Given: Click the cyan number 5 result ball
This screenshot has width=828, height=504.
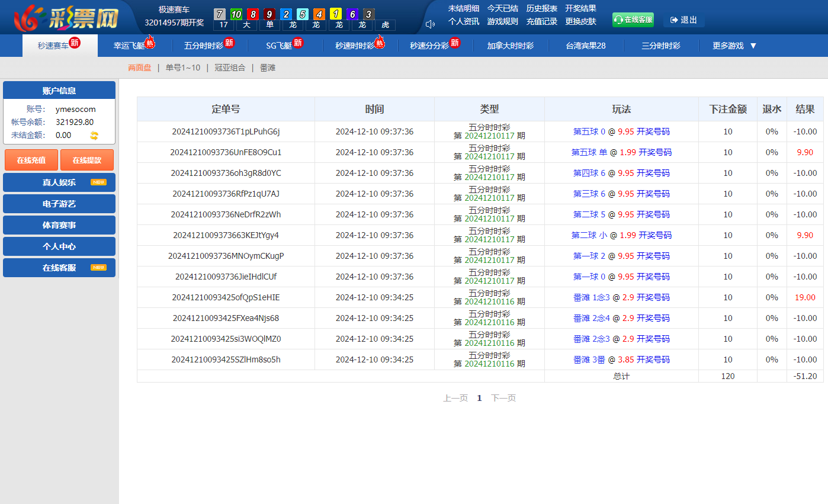Looking at the screenshot, I should [303, 14].
